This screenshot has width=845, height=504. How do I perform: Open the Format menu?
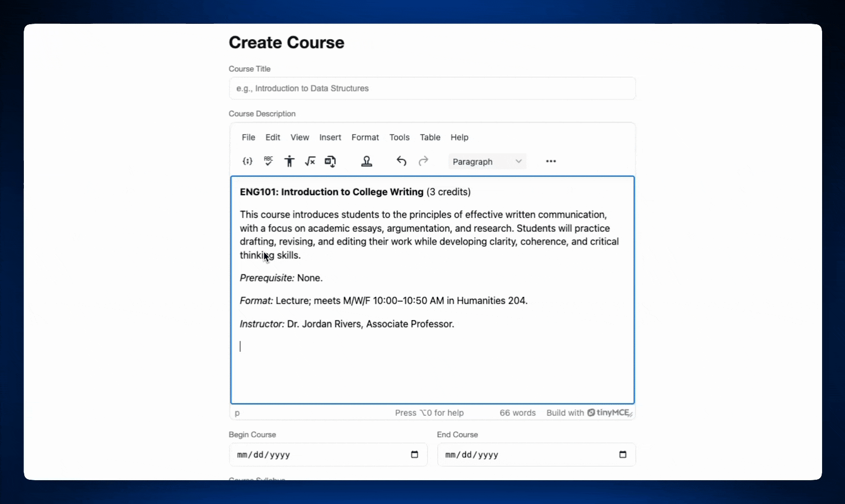click(365, 137)
